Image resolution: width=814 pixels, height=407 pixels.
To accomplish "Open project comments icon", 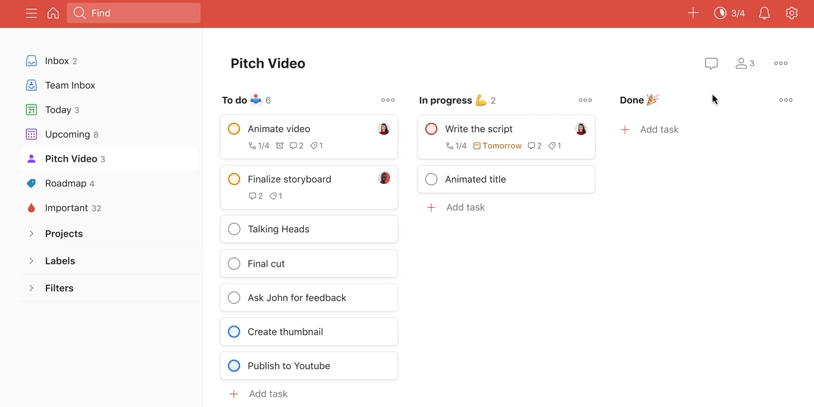I will pos(711,63).
